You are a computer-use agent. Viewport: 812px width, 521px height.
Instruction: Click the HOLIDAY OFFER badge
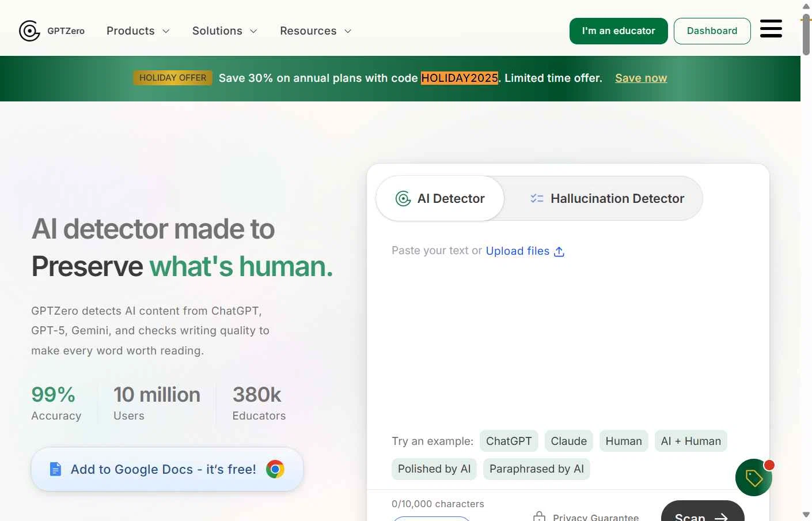point(173,78)
